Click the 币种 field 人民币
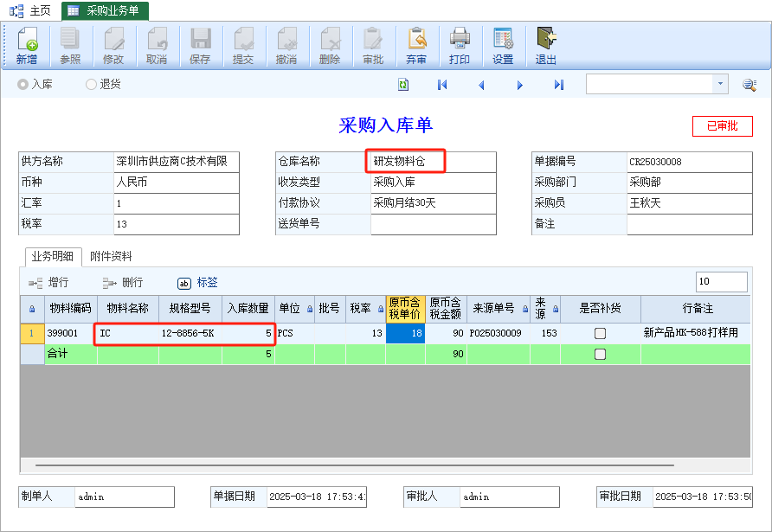Screen dimensions: 772x532 click(x=177, y=182)
